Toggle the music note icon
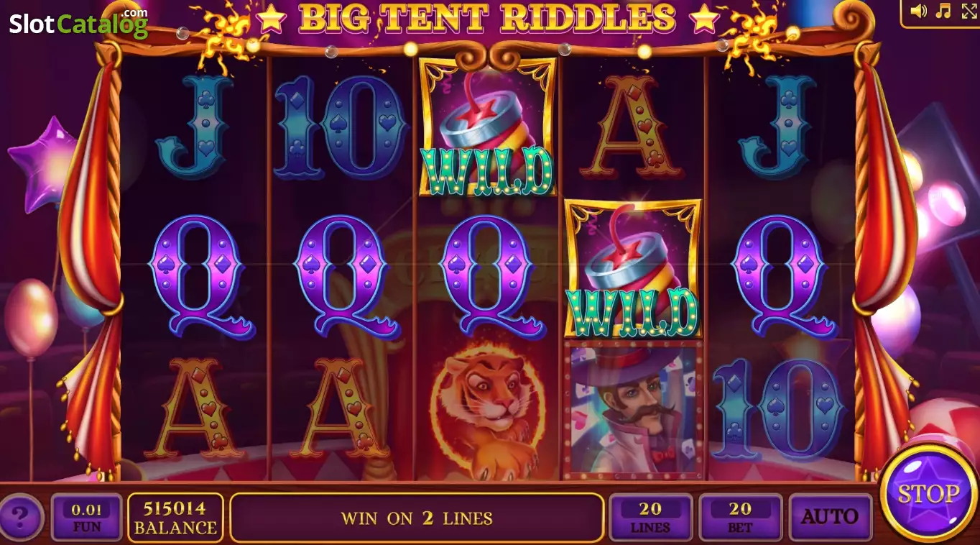 (x=944, y=11)
